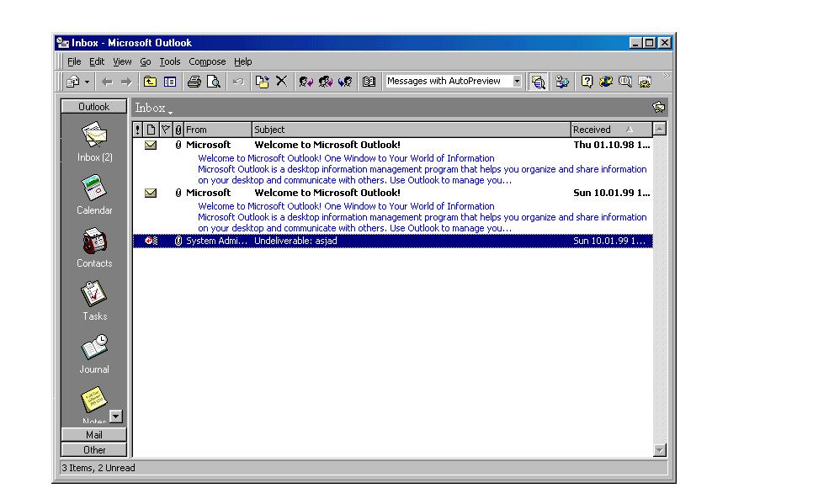Click the Print icon
Viewport: 829px width, 504px height.
click(194, 82)
